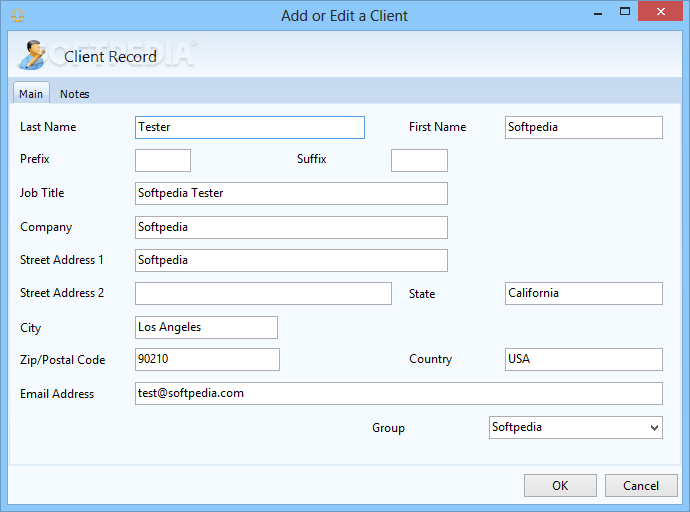Screen dimensions: 690x512
Task: Maximize the Add or Edit a Client window
Action: pyautogui.click(x=624, y=12)
